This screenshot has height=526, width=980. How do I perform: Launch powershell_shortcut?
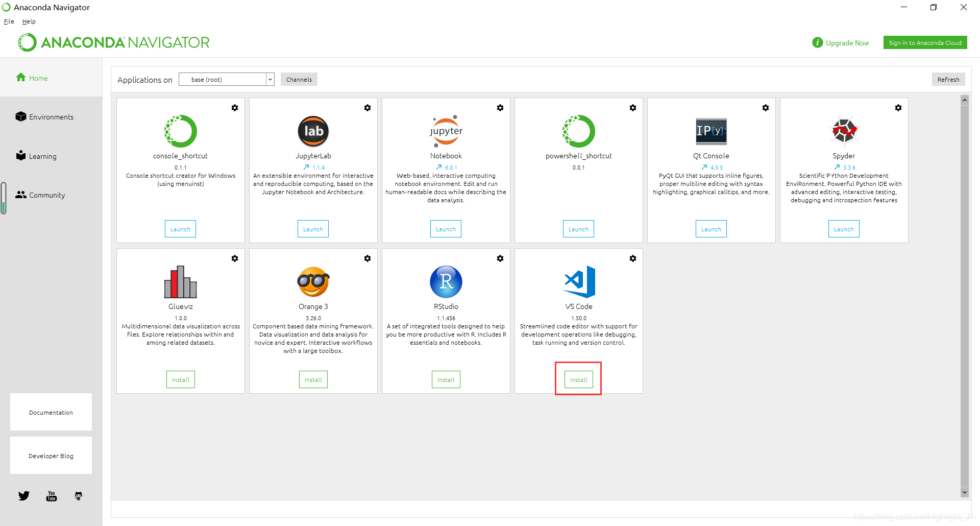[578, 229]
